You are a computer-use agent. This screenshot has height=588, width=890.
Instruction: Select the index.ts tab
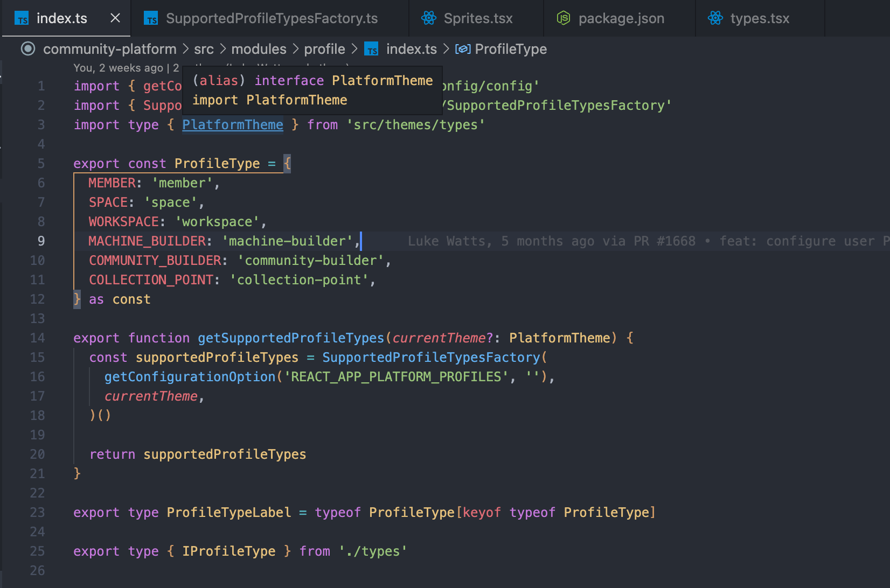coord(61,18)
